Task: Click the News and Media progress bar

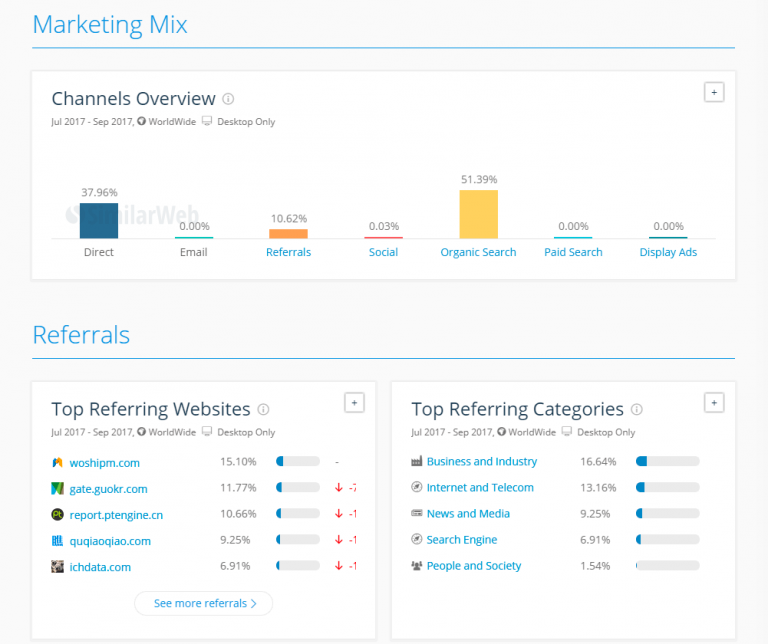Action: [667, 514]
